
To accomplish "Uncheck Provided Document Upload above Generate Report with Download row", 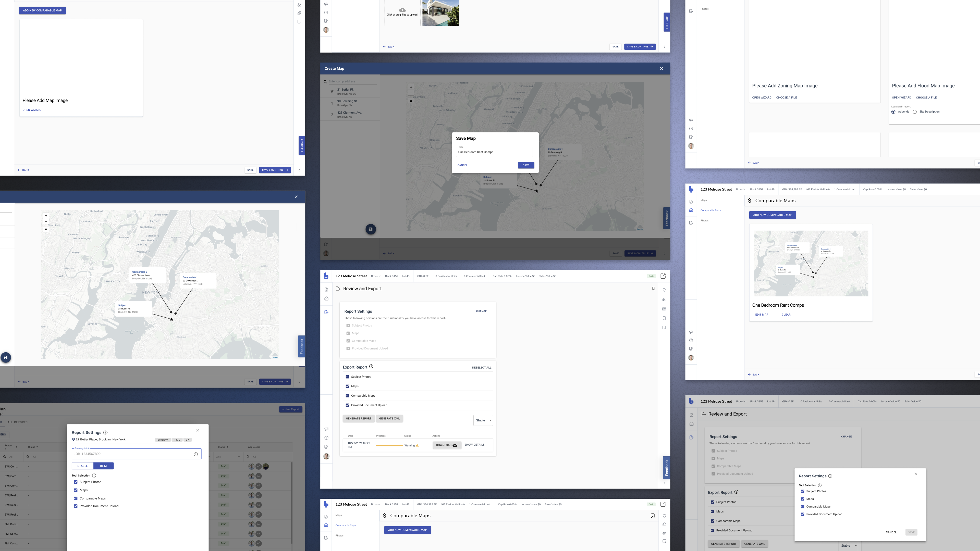I will 347,405.
